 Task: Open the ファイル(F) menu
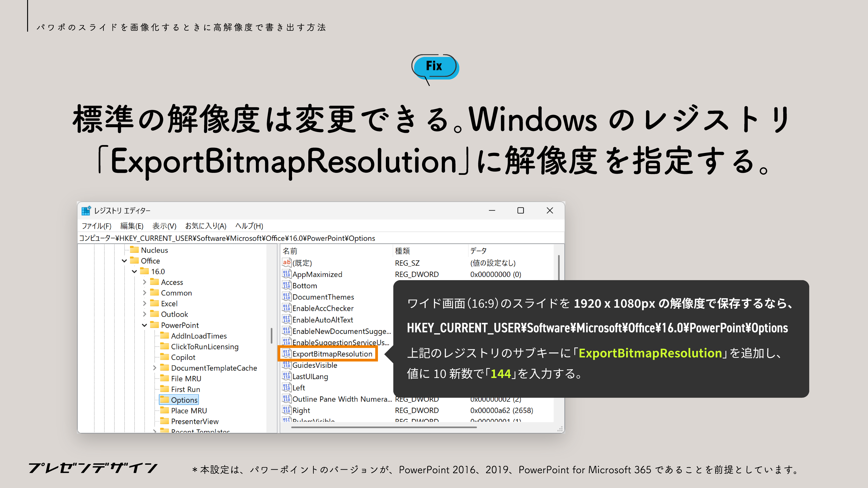[x=97, y=226]
